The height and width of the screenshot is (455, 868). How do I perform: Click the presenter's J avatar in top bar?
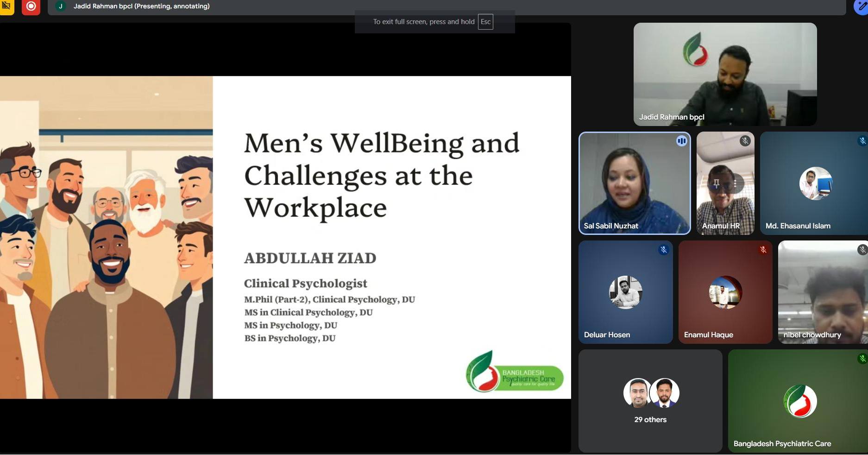point(60,6)
